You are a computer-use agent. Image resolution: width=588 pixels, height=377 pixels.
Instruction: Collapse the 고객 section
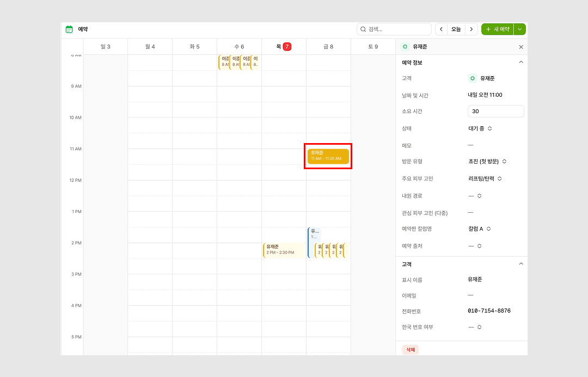(521, 264)
